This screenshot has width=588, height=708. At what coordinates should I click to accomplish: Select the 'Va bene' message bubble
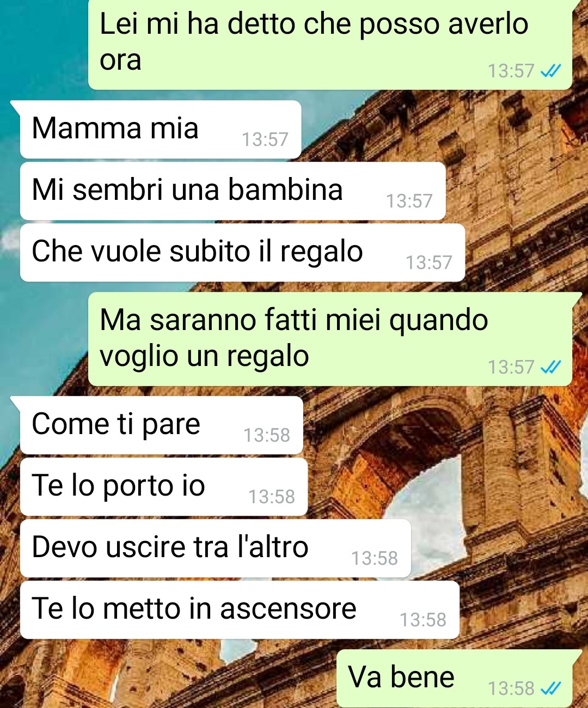pyautogui.click(x=455, y=679)
